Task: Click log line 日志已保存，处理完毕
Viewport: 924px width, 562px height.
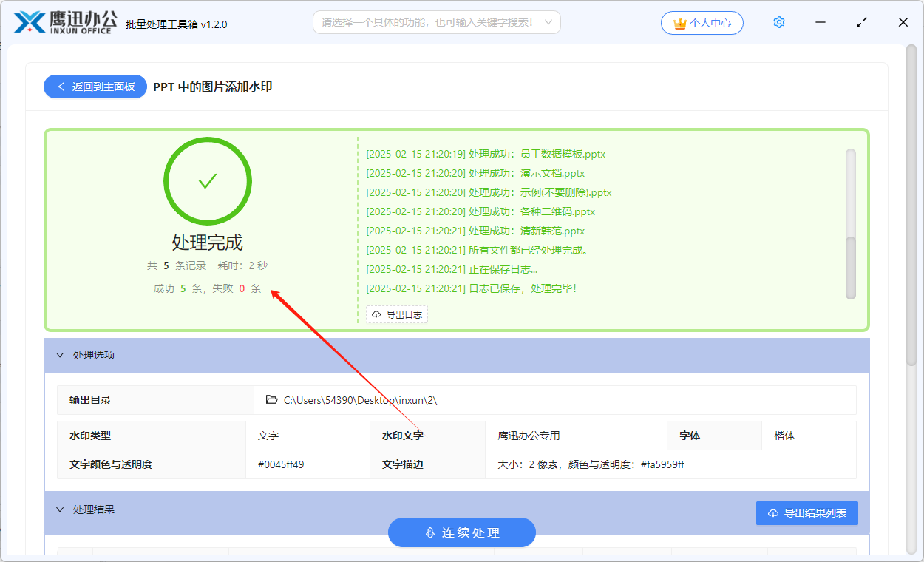Action: click(x=472, y=289)
